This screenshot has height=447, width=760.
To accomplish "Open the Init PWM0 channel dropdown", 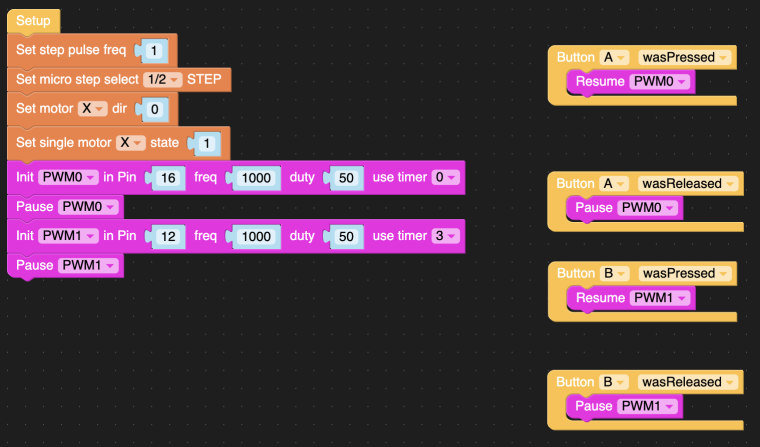I will [x=68, y=177].
